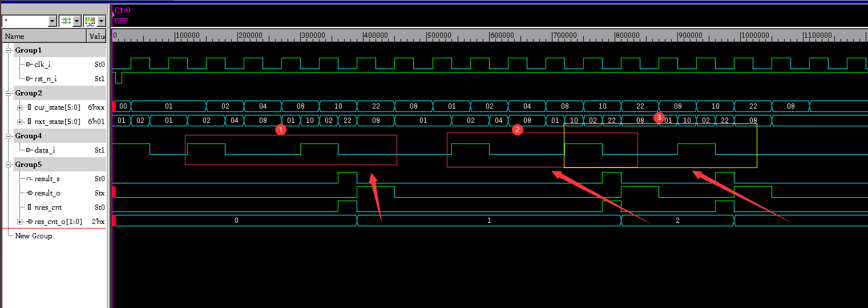The width and height of the screenshot is (868, 308).
Task: Click the nres_cnt register icon
Action: (x=29, y=207)
